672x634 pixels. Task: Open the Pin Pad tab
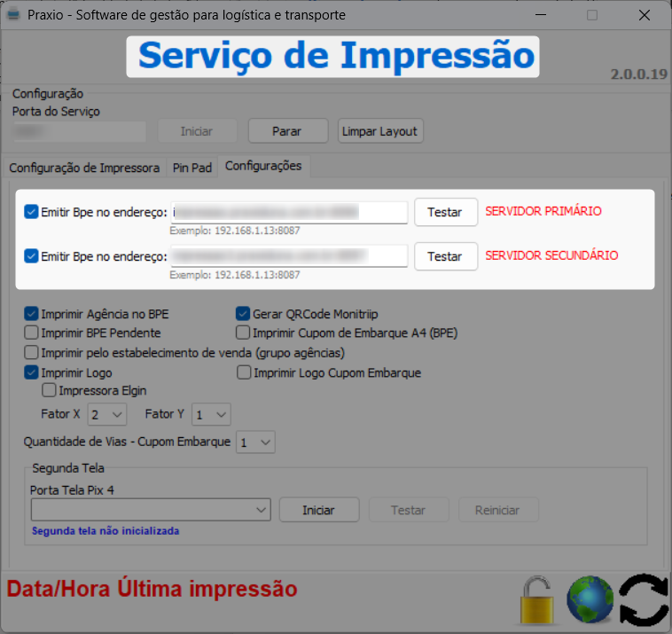[192, 168]
